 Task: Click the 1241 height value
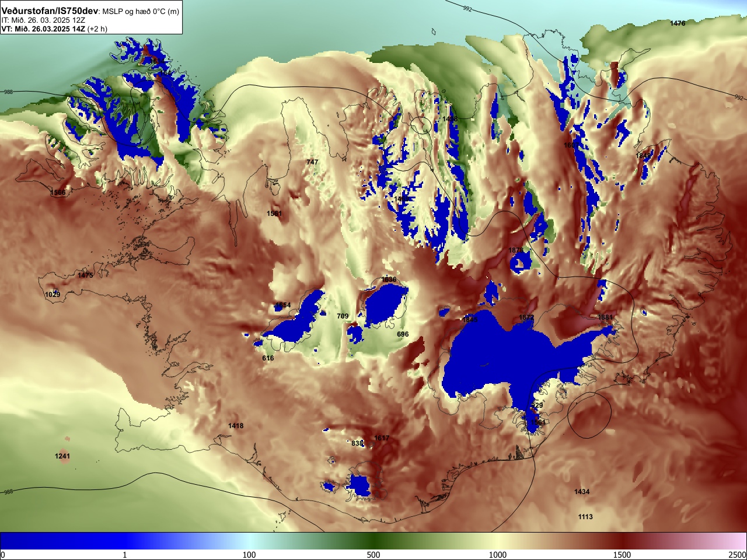point(62,456)
